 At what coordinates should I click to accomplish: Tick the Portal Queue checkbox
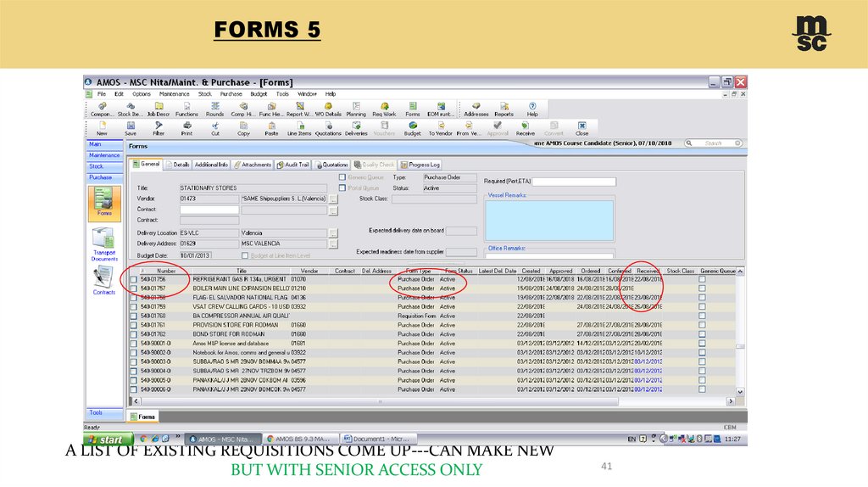(x=342, y=188)
